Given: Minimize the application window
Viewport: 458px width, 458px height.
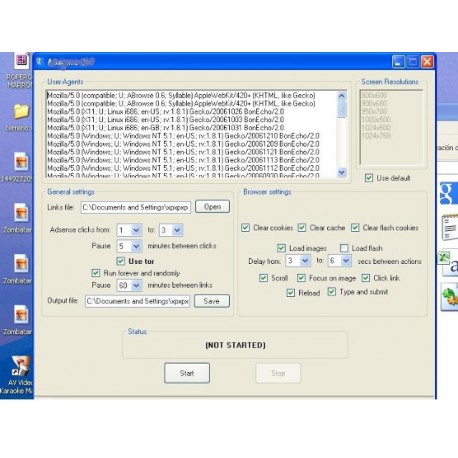Looking at the screenshot, I should pos(398,62).
